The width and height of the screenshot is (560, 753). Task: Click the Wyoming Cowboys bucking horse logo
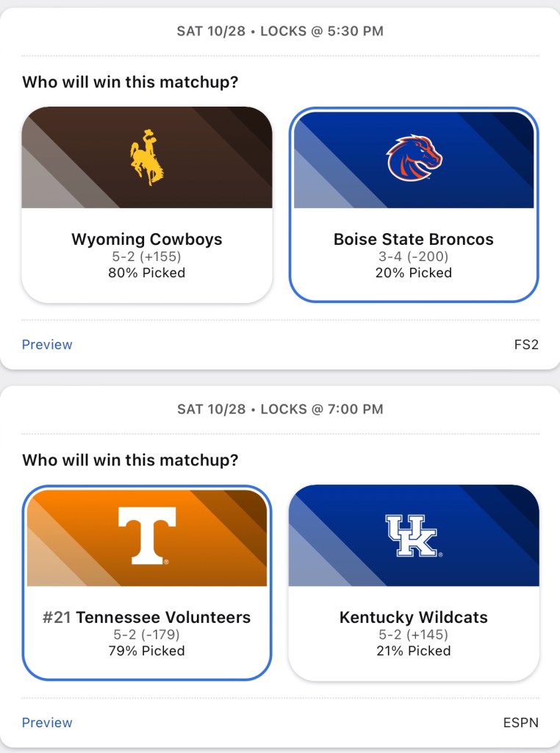147,157
